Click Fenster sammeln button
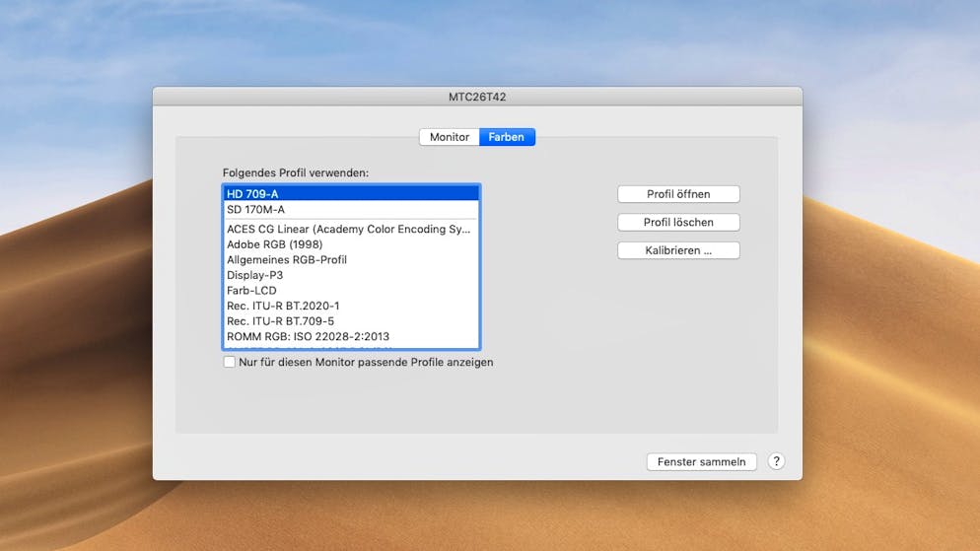 (701, 461)
